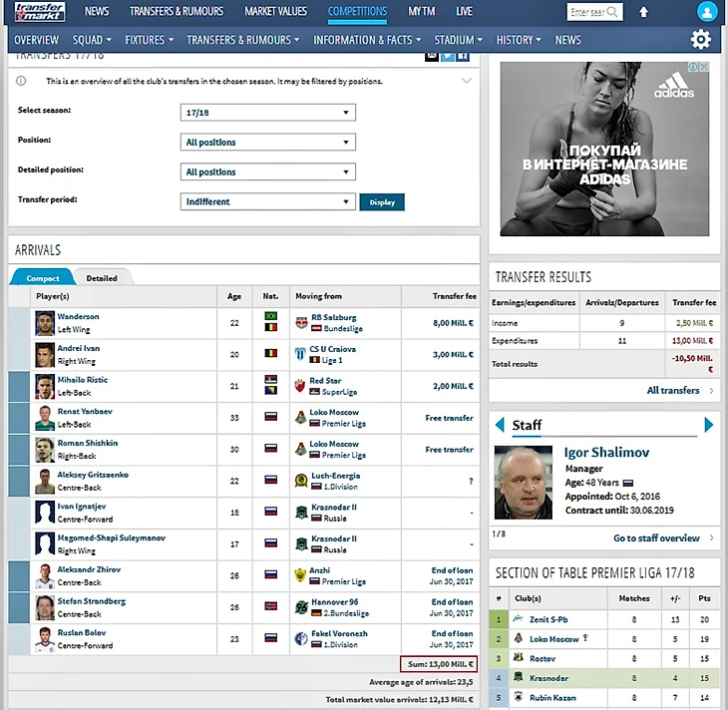Go to next staff member arrow
The width and height of the screenshot is (728, 710).
pyautogui.click(x=709, y=426)
